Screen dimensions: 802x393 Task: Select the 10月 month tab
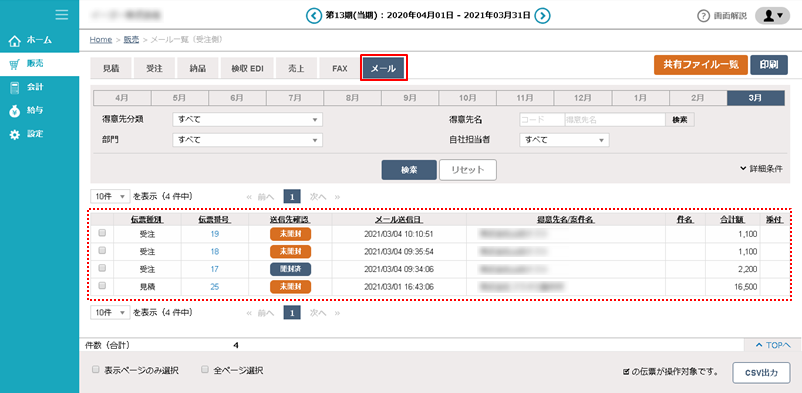(467, 98)
